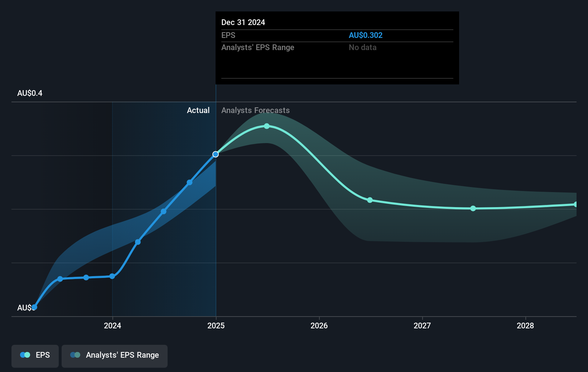Select the earliest EPS point near AU$0
588x372 pixels.
pos(34,307)
